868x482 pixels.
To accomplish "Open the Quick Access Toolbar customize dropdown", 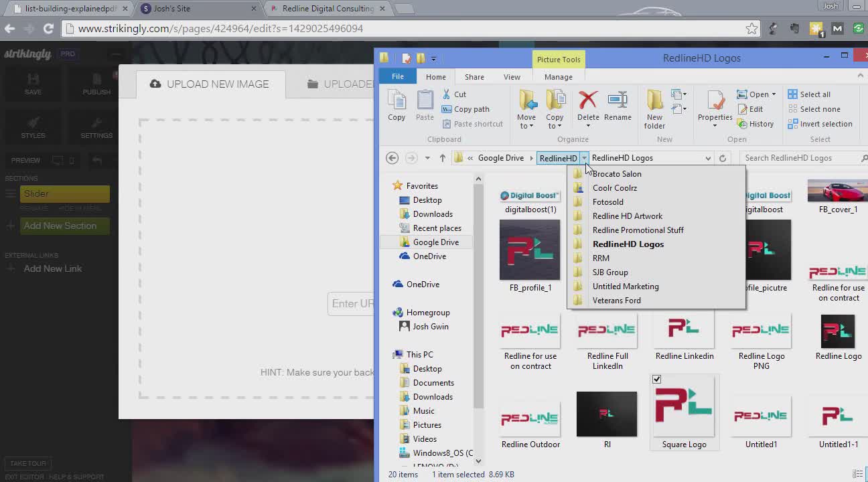I will tap(433, 59).
